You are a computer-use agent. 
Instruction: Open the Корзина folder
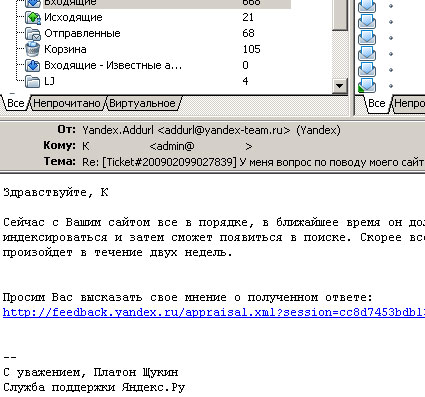pyautogui.click(x=65, y=49)
